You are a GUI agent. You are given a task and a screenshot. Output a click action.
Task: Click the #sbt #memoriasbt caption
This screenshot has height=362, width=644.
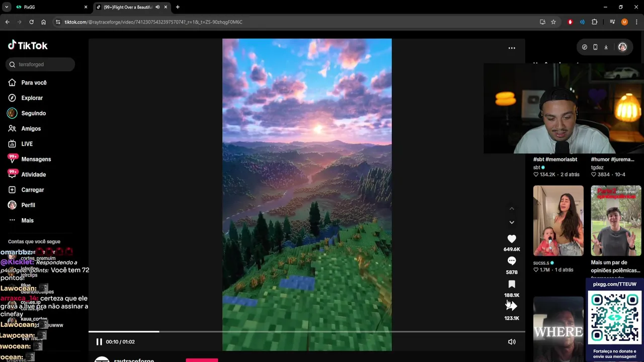point(555,159)
